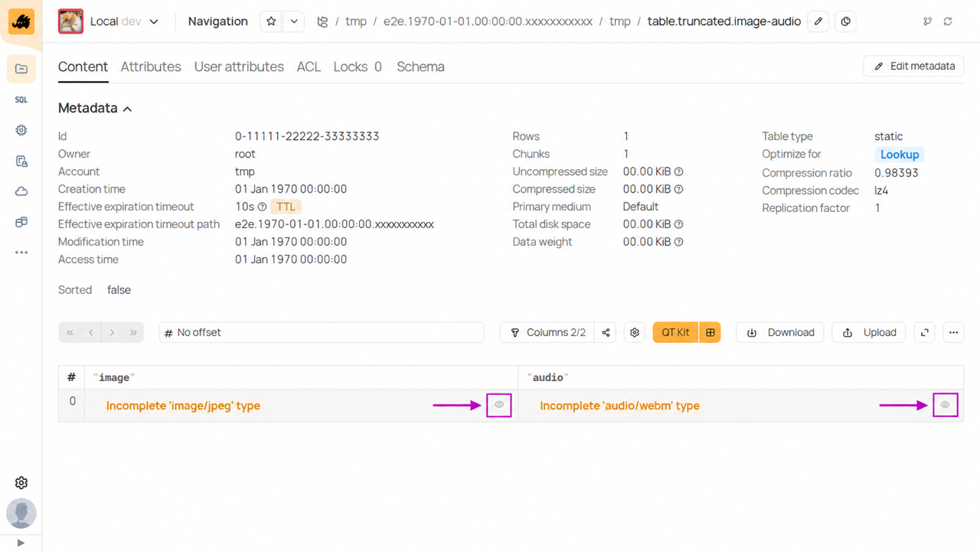Expand the favorites dropdown arrow
980x551 pixels.
(x=294, y=21)
